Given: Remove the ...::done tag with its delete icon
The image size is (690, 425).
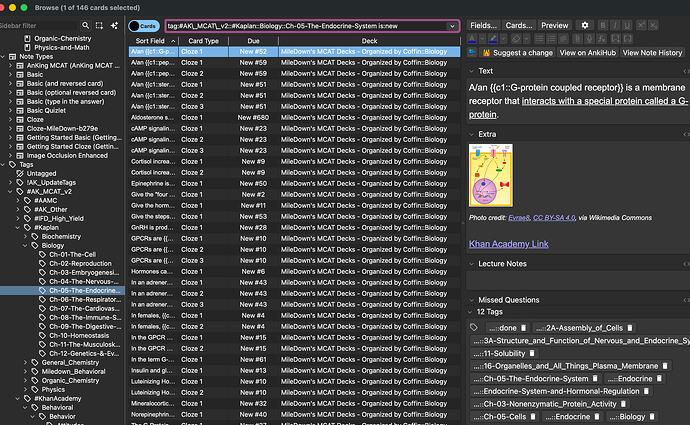Looking at the screenshot, I should point(524,328).
